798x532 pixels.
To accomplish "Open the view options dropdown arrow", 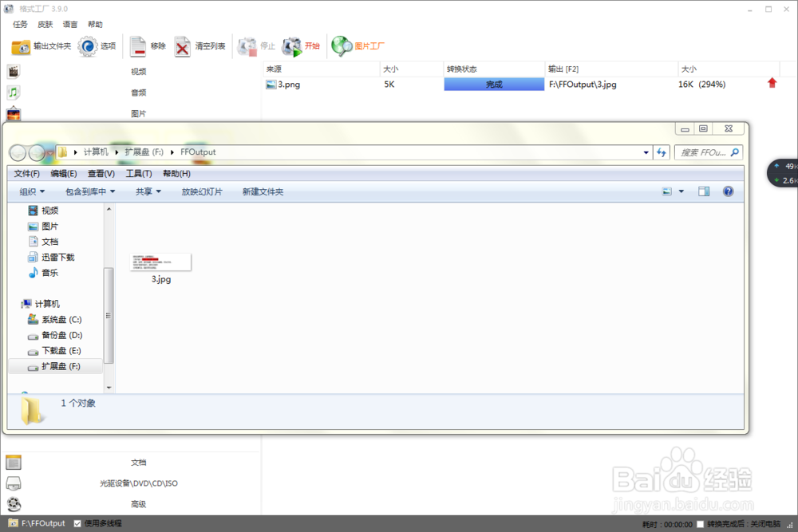I will tap(681, 191).
